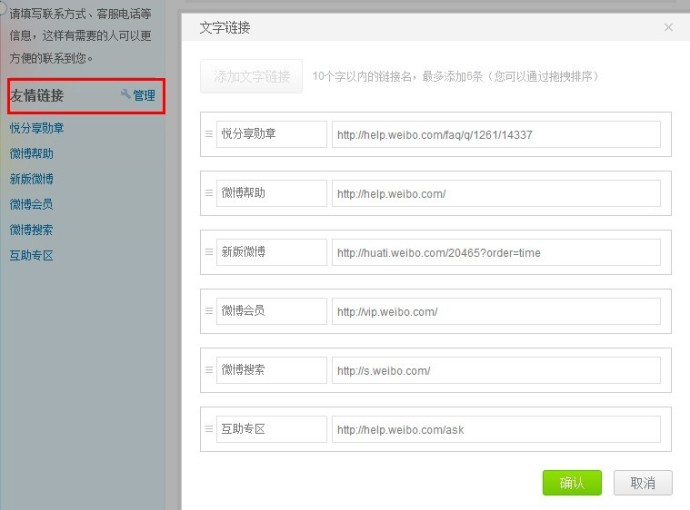The width and height of the screenshot is (690, 510).
Task: Edit the 微博帮助 name field
Action: pos(272,193)
